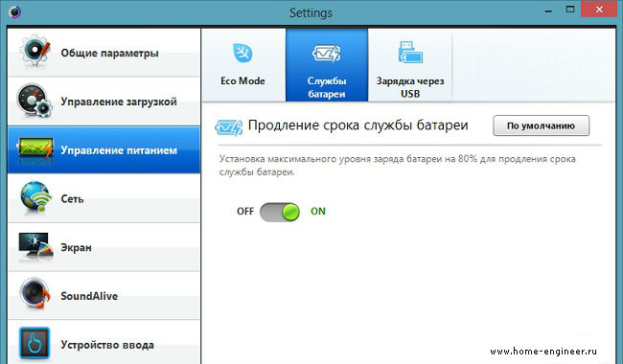Click the SoundAlive speaker icon

point(35,294)
